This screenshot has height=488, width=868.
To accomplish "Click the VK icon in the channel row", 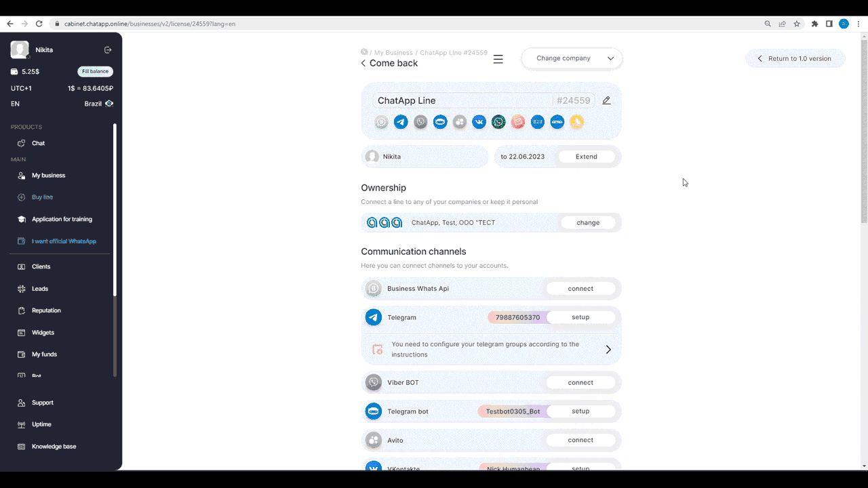I will (x=479, y=122).
